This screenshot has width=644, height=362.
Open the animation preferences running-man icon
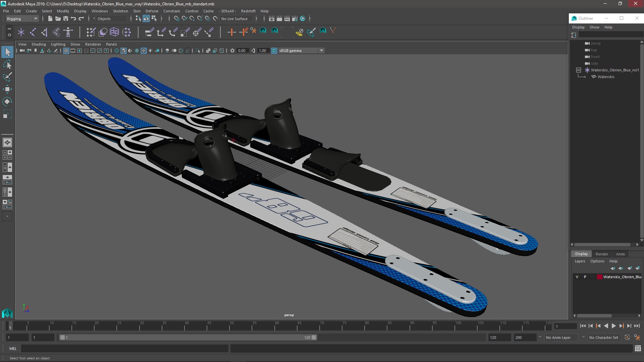pos(637,338)
